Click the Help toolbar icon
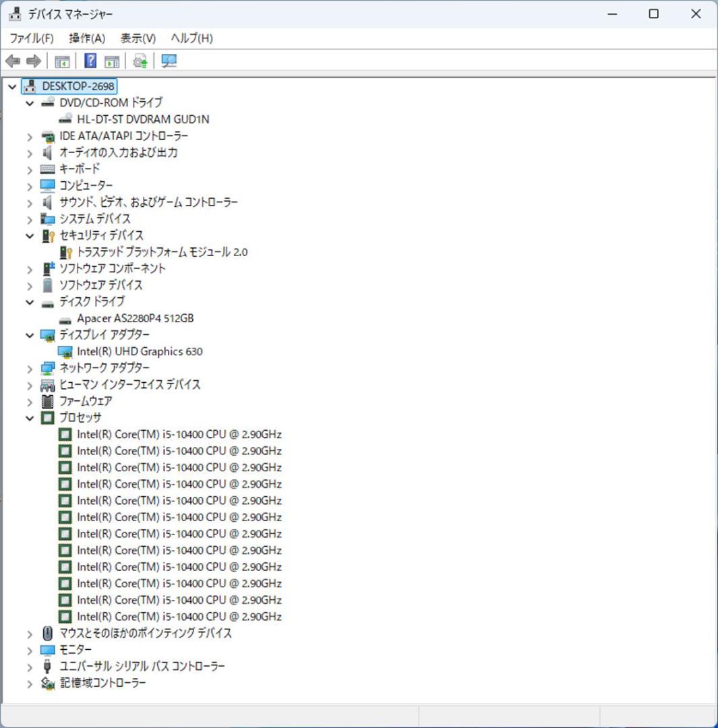718x728 pixels. [x=89, y=61]
